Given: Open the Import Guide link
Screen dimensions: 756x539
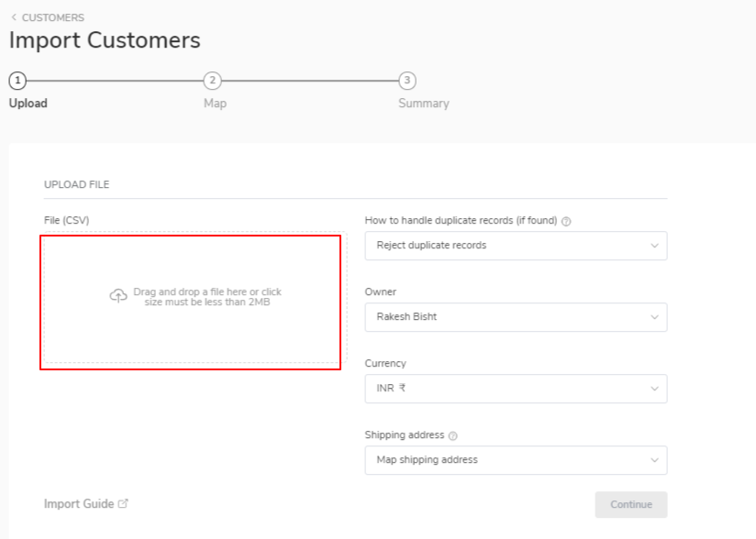Looking at the screenshot, I should (x=79, y=504).
